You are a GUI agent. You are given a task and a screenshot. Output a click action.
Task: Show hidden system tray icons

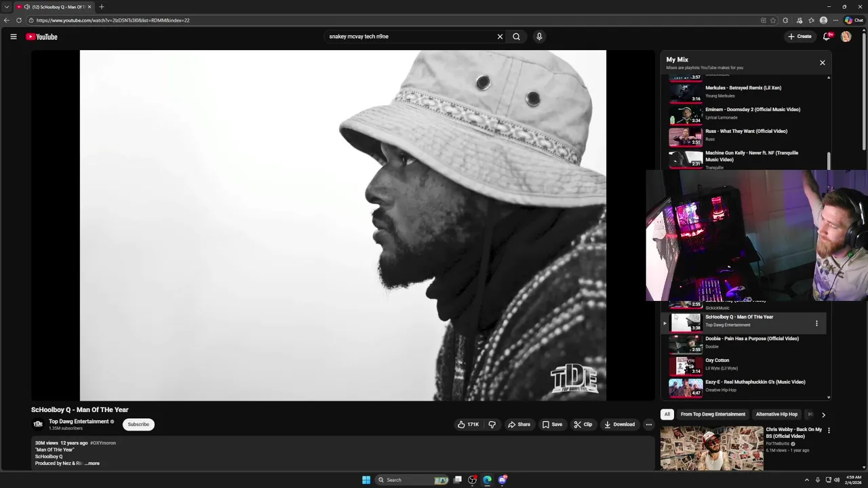click(806, 480)
